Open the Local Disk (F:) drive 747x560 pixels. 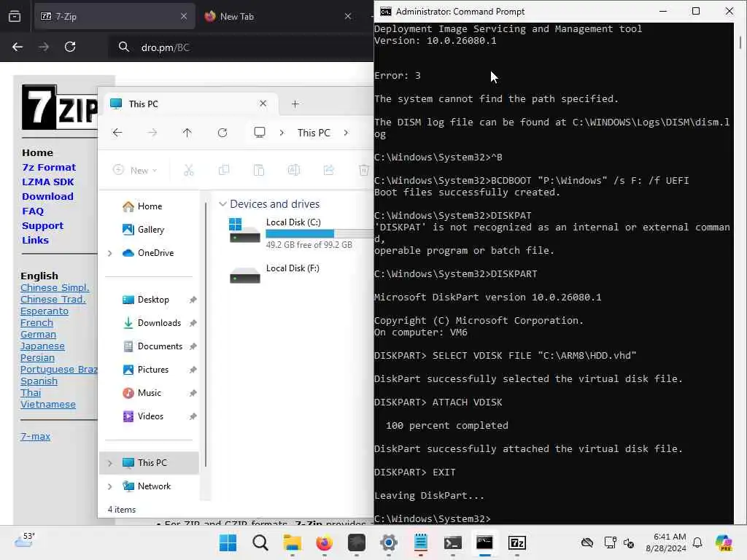click(x=300, y=273)
